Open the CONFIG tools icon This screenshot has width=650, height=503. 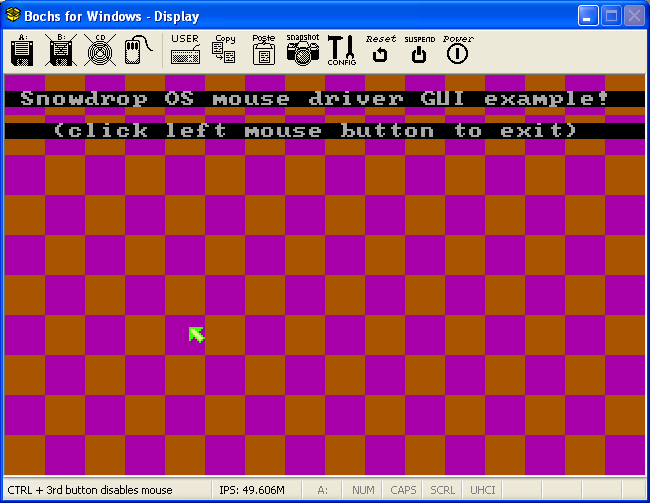coord(342,50)
